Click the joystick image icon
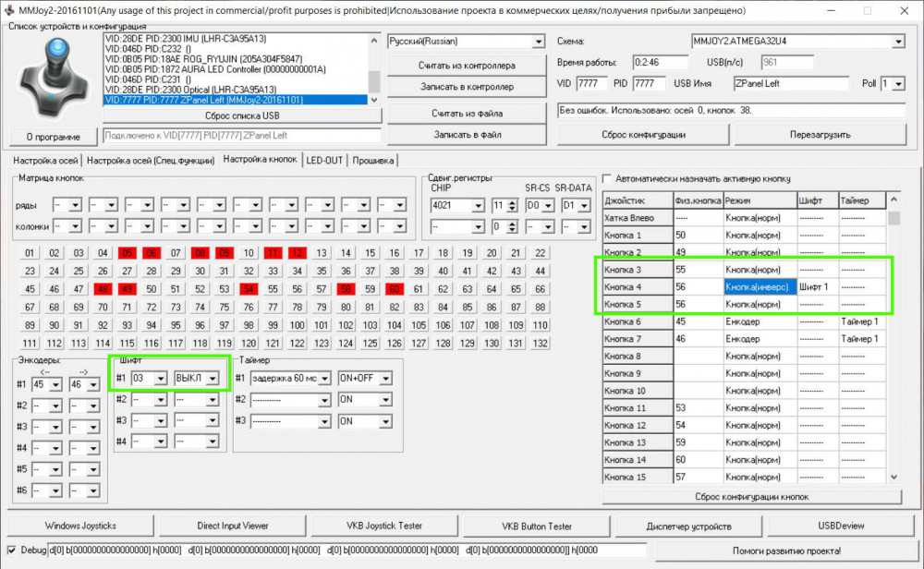Image resolution: width=924 pixels, height=569 pixels. [x=52, y=79]
